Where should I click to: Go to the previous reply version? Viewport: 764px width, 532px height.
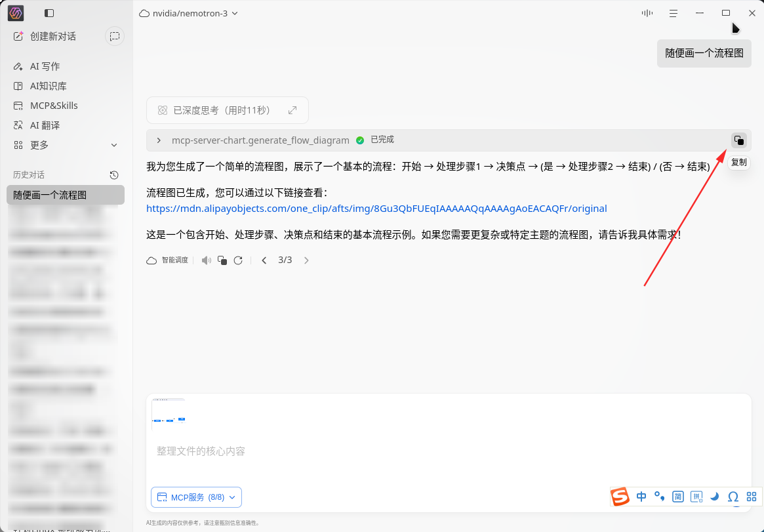tap(264, 260)
